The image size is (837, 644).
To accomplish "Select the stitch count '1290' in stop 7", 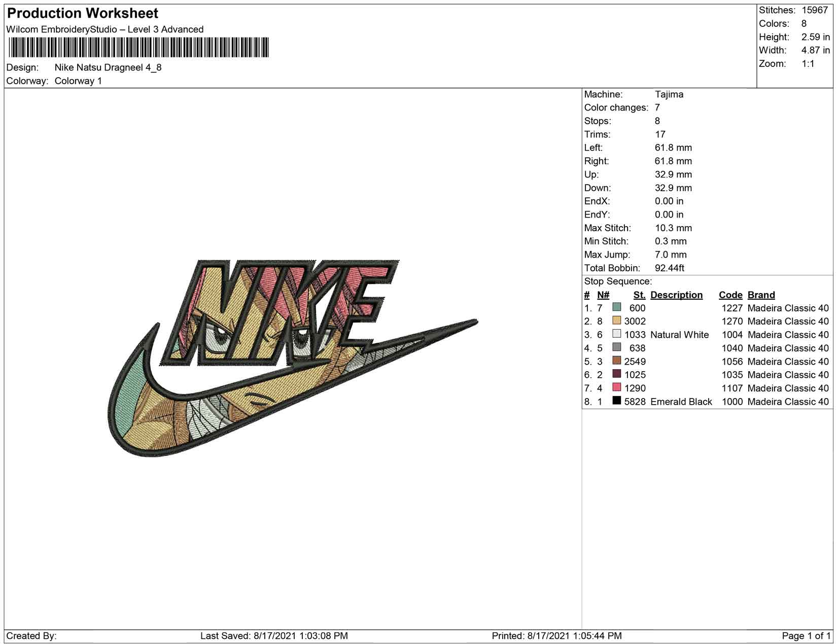I will click(x=635, y=388).
